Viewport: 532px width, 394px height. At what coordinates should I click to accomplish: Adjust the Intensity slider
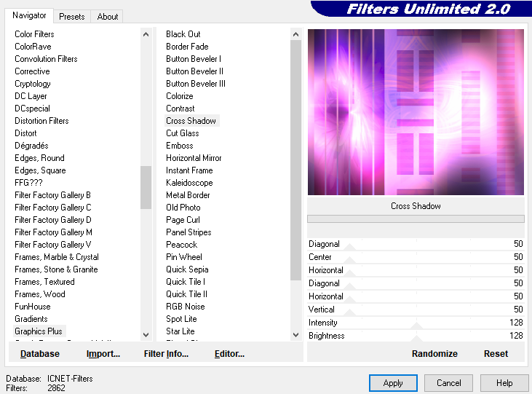[416, 326]
